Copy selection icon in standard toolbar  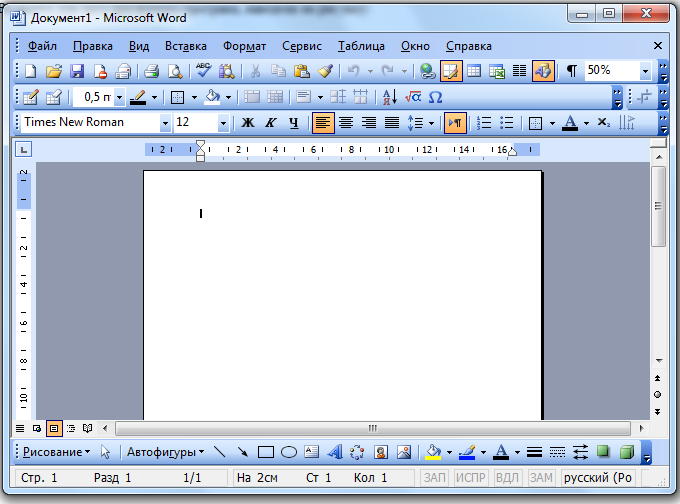pyautogui.click(x=278, y=71)
